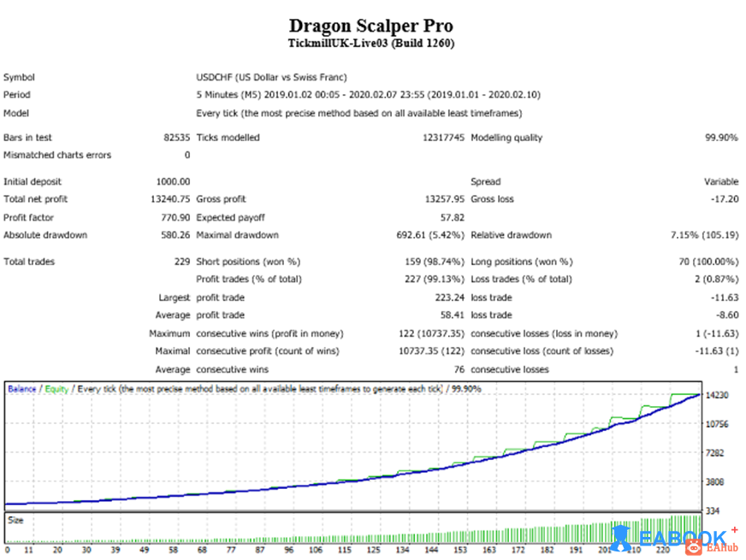Click the Long positions value 70 (100.00%)
The height and width of the screenshot is (560, 746).
(x=708, y=262)
